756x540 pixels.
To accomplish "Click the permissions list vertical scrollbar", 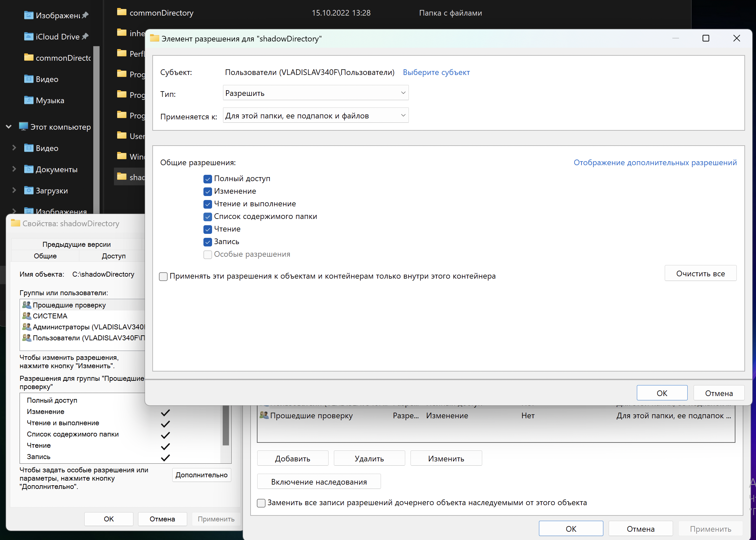I will point(225,429).
